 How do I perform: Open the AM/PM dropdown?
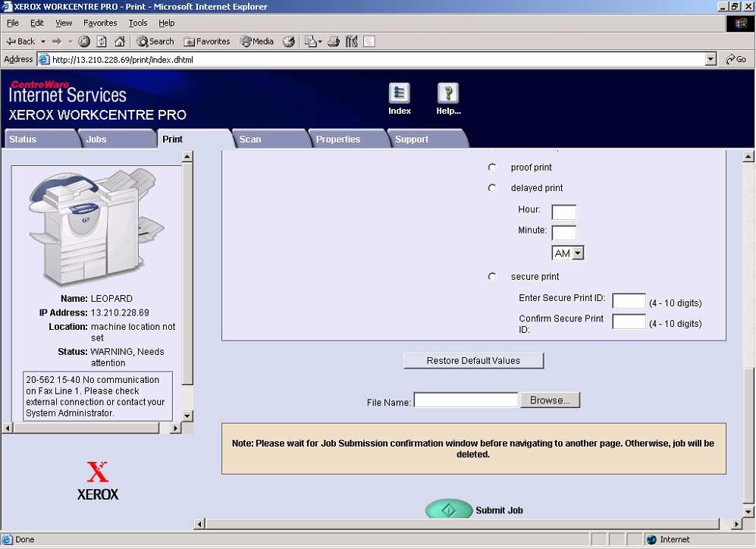[x=567, y=253]
